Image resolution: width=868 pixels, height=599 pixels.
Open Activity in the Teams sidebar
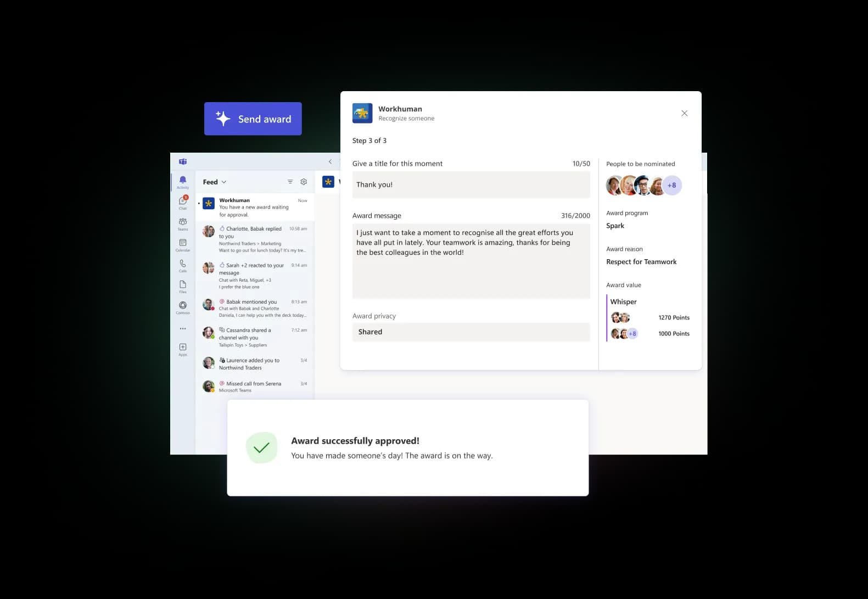[183, 183]
